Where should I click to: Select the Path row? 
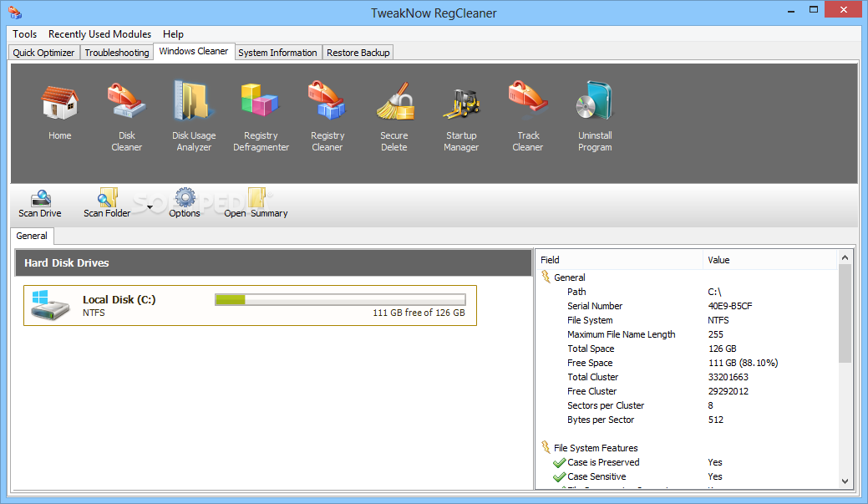click(687, 292)
